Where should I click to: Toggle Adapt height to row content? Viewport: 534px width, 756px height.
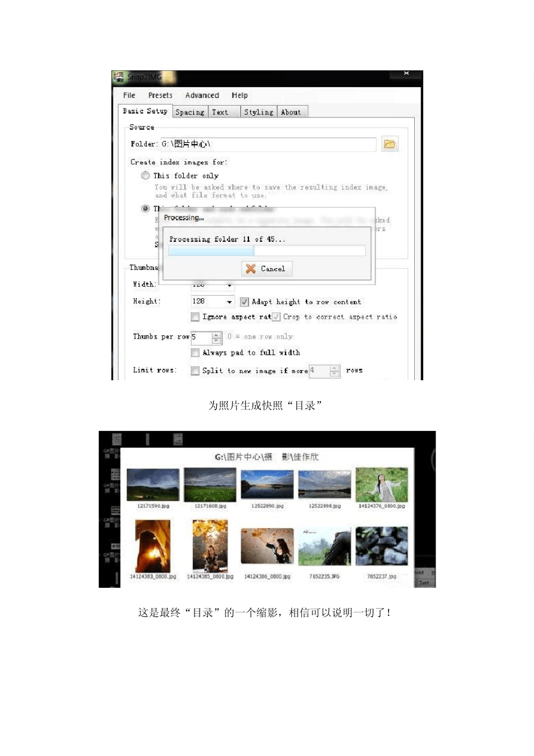244,302
